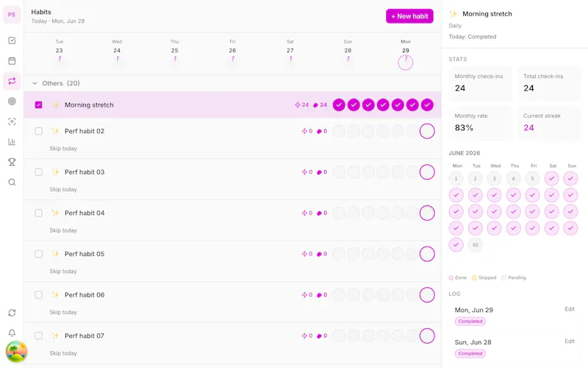
Task: Click Skip today under Perf habit 02
Action: (x=63, y=149)
